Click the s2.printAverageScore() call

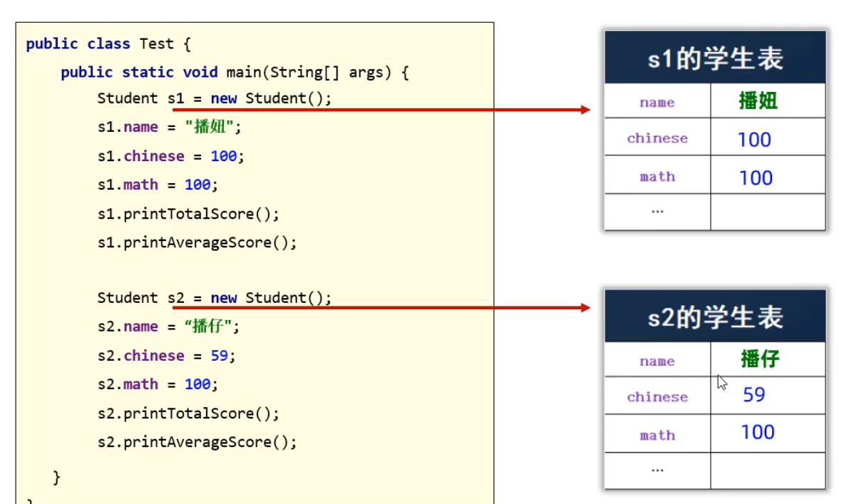197,442
